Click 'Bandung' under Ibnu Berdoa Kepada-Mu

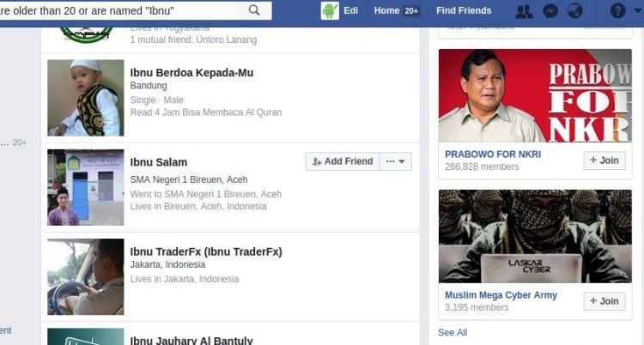149,86
